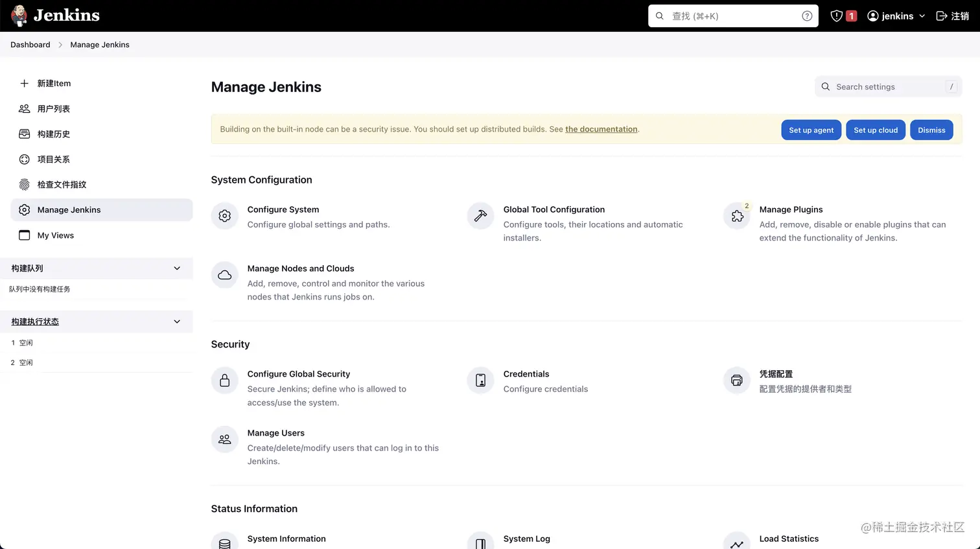
Task: Click the Credentials title
Action: click(526, 374)
